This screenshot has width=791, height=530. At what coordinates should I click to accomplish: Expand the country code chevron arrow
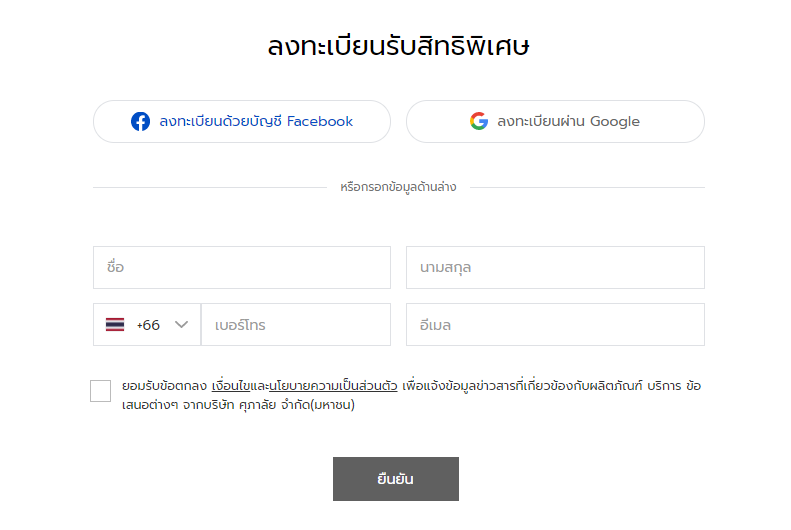[182, 324]
